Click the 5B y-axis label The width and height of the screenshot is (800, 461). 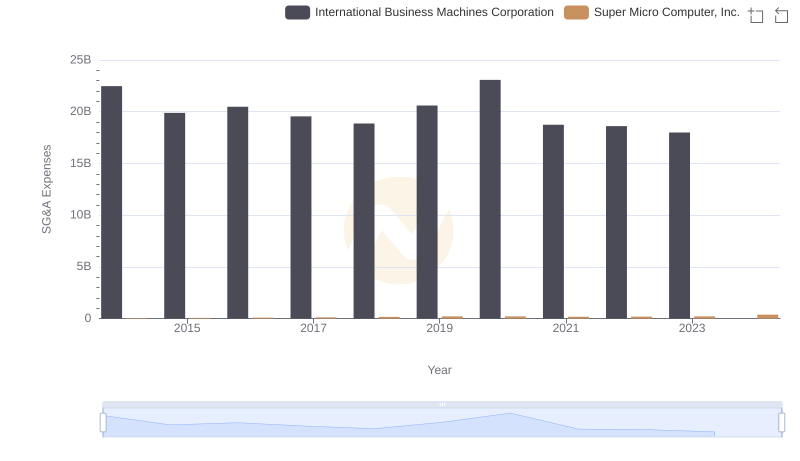tap(84, 266)
